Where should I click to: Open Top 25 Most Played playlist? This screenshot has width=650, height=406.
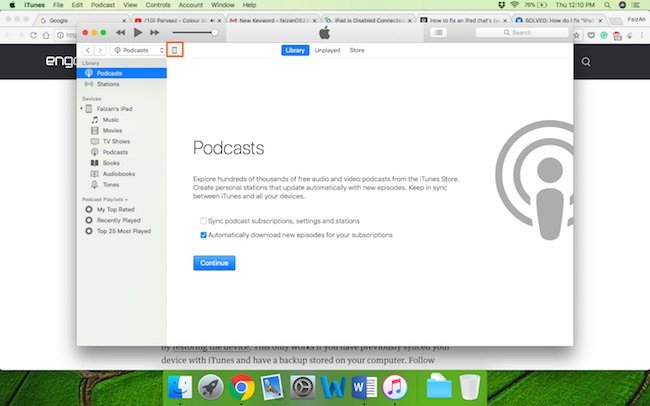coord(124,231)
